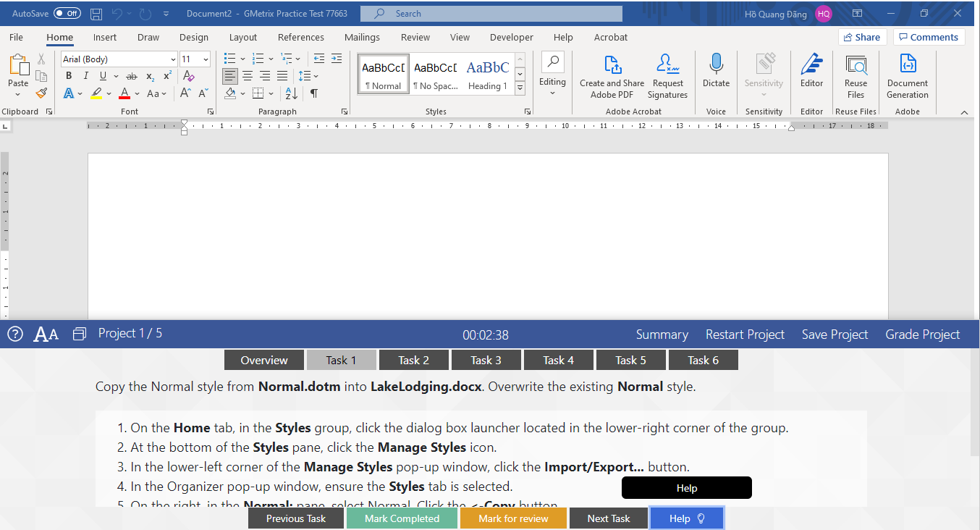Viewport: 980px width, 530px height.
Task: Apply Bold formatting
Action: point(69,76)
